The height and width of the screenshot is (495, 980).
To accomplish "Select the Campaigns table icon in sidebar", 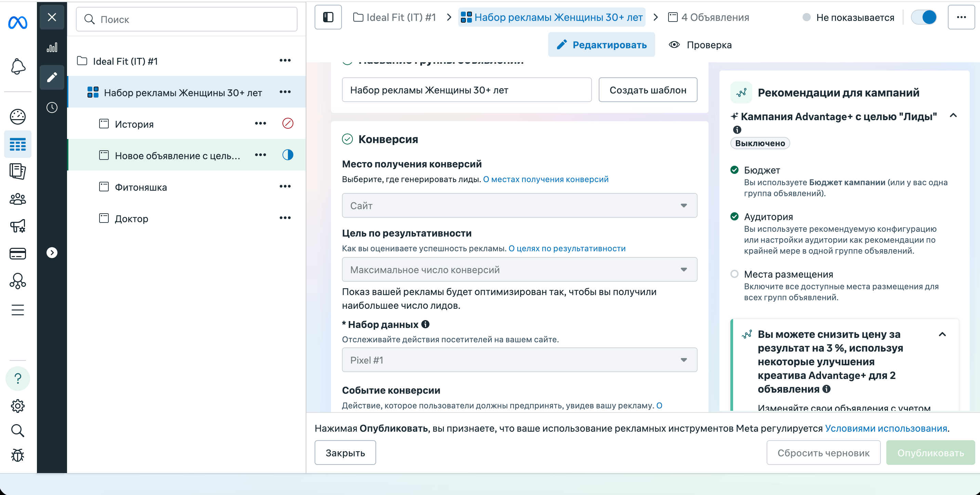I will [x=18, y=144].
